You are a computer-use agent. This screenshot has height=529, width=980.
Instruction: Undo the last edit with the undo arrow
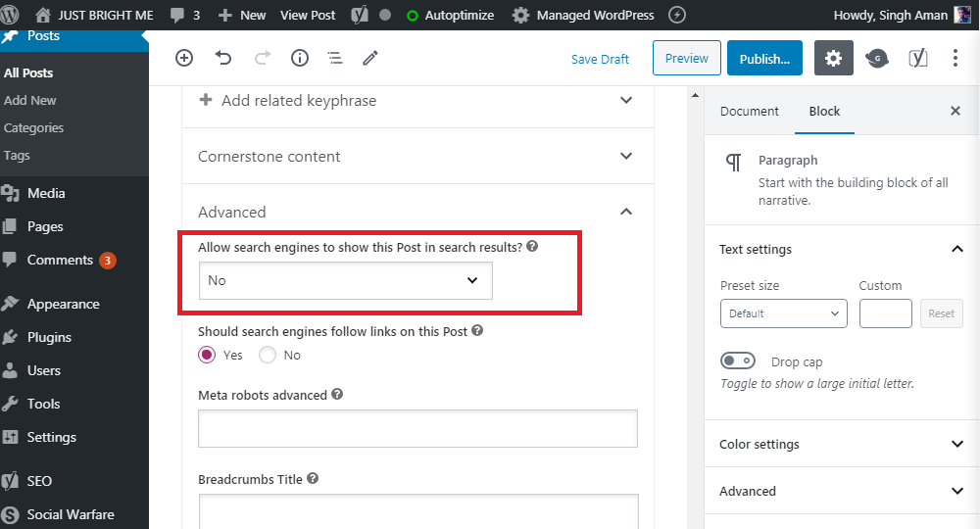point(223,58)
